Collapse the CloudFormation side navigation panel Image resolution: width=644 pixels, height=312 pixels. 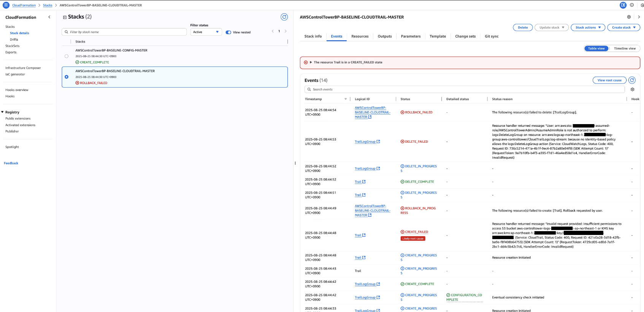click(49, 17)
